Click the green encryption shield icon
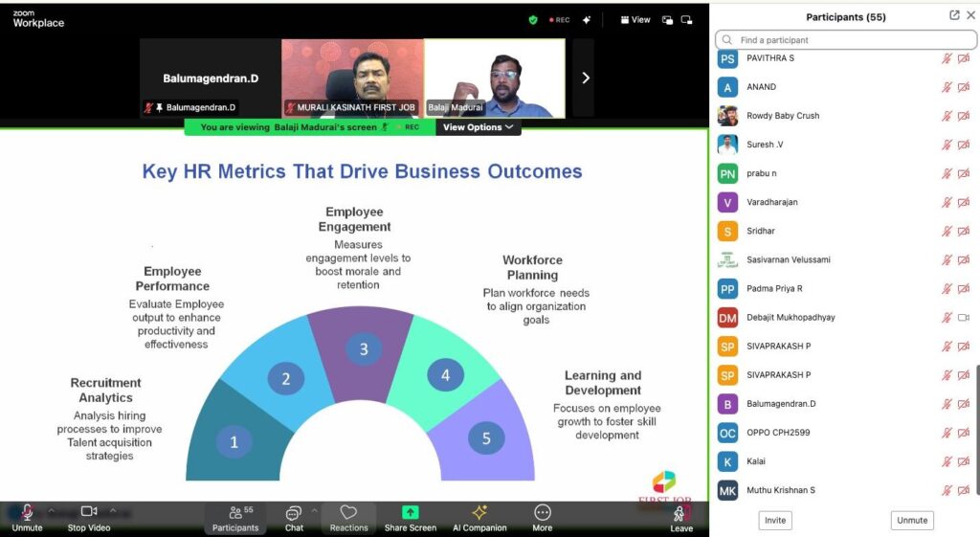 (533, 19)
